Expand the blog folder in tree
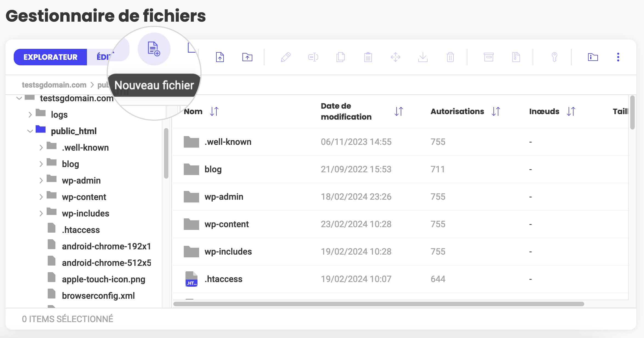The width and height of the screenshot is (644, 338). 41,164
